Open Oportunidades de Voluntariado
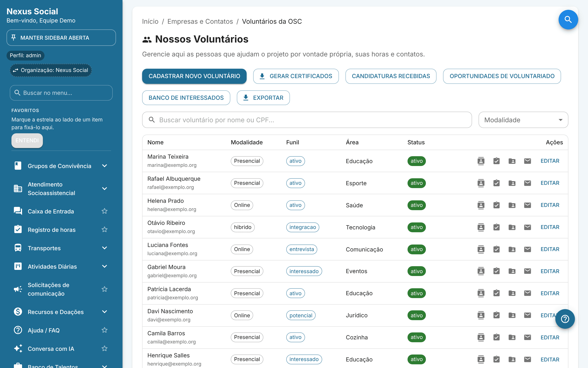The image size is (588, 368). coord(502,76)
